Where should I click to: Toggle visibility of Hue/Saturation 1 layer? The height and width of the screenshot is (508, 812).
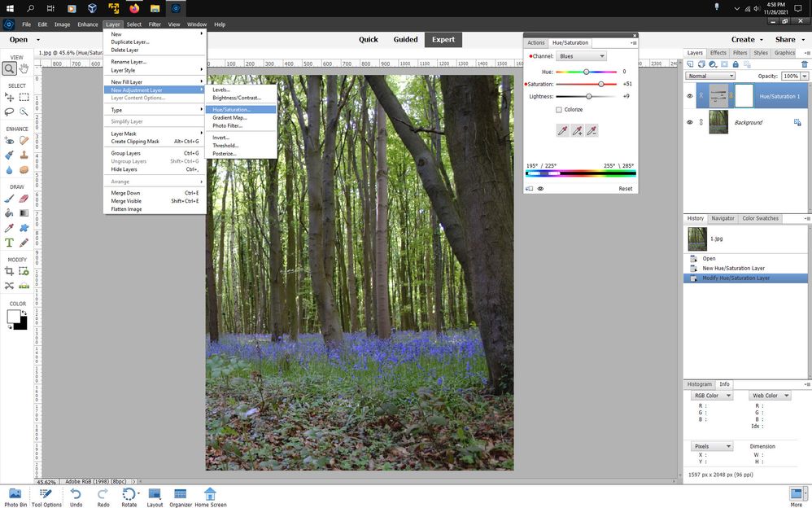(689, 96)
